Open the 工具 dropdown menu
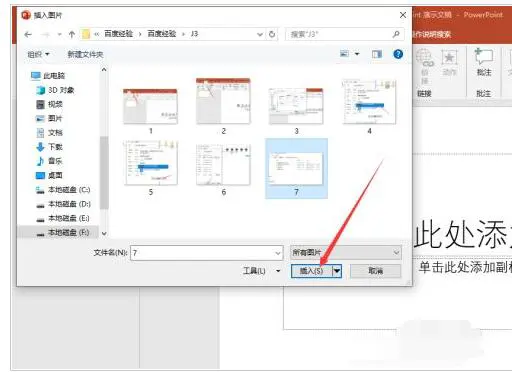Image resolution: width=512 pixels, height=372 pixels. point(262,271)
